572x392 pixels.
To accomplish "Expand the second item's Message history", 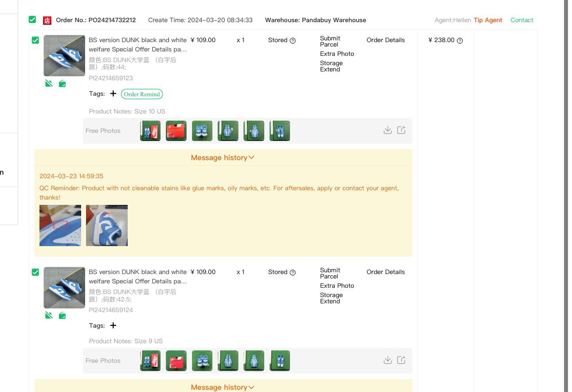I will click(223, 387).
